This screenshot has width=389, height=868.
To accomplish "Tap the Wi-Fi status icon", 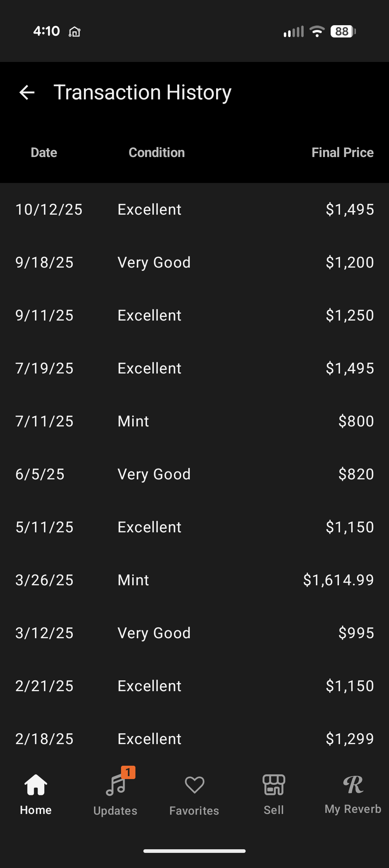I will coord(317,32).
